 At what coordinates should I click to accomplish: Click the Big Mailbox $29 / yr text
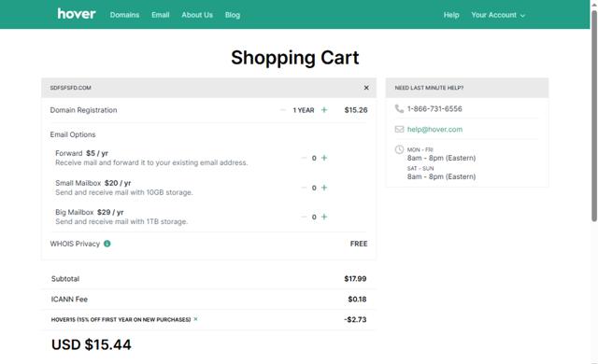tap(90, 212)
